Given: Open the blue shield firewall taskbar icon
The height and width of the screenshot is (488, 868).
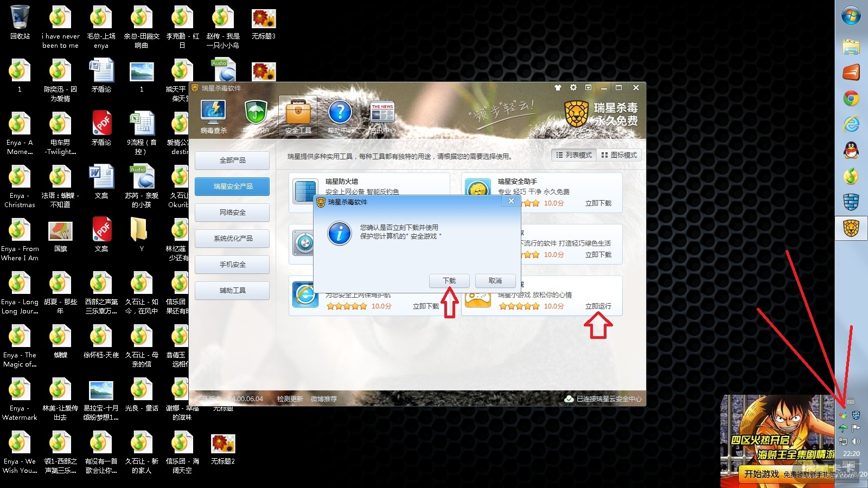Looking at the screenshot, I should point(851,202).
